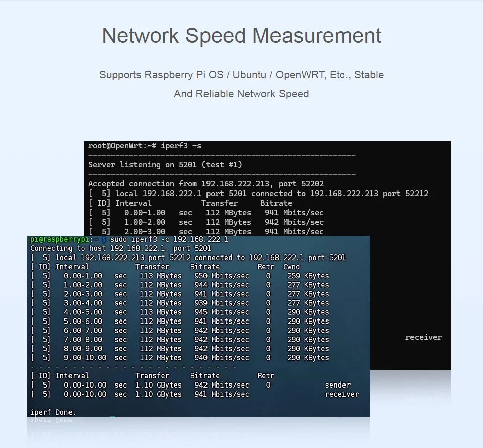Click 'sudo iperf3 -c 192.168.222.1' command
The image size is (483, 448).
(169, 240)
